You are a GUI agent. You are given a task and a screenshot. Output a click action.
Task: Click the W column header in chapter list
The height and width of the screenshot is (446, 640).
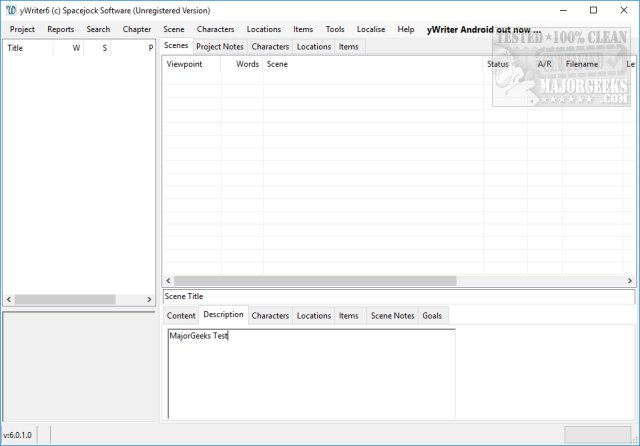pyautogui.click(x=68, y=48)
